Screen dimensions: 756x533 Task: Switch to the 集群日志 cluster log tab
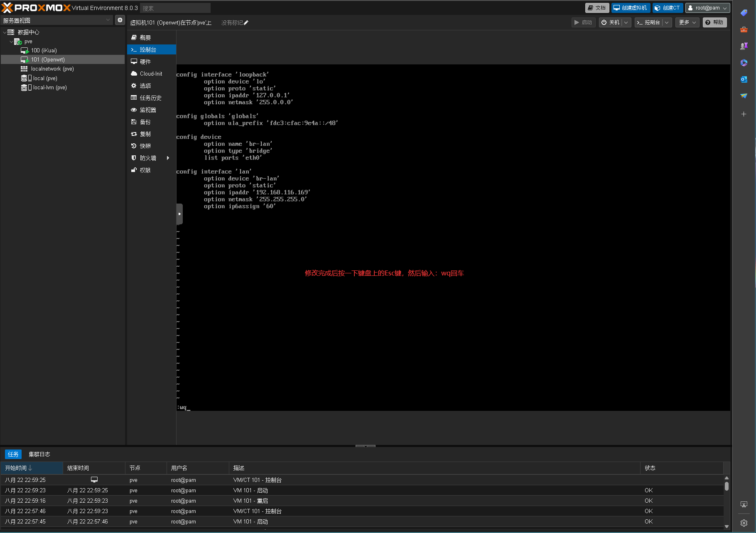tap(39, 454)
